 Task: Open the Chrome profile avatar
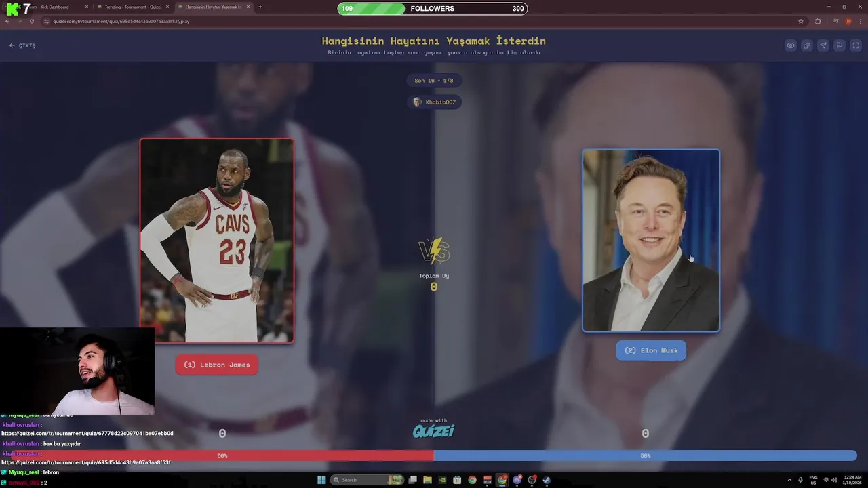click(x=848, y=21)
